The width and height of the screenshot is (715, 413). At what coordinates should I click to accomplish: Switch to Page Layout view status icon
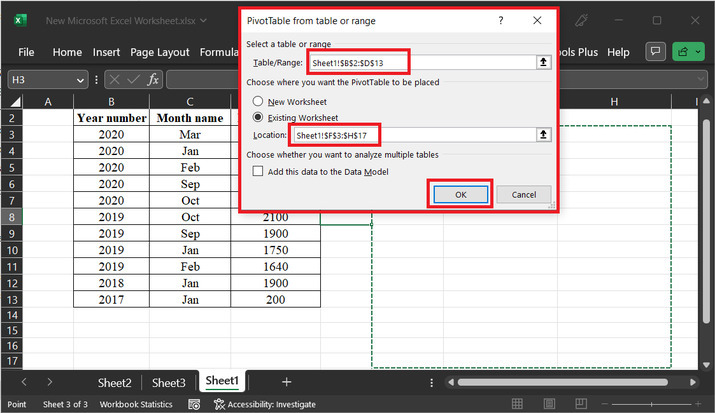(x=549, y=404)
